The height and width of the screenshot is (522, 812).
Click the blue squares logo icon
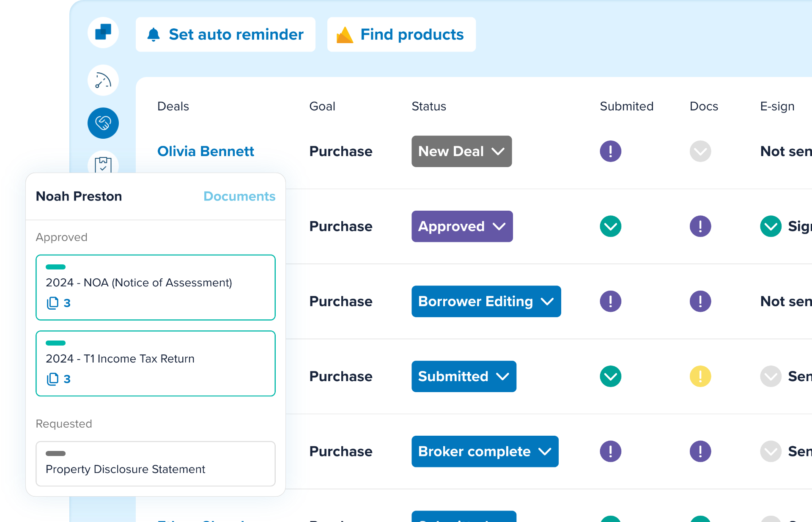103,33
